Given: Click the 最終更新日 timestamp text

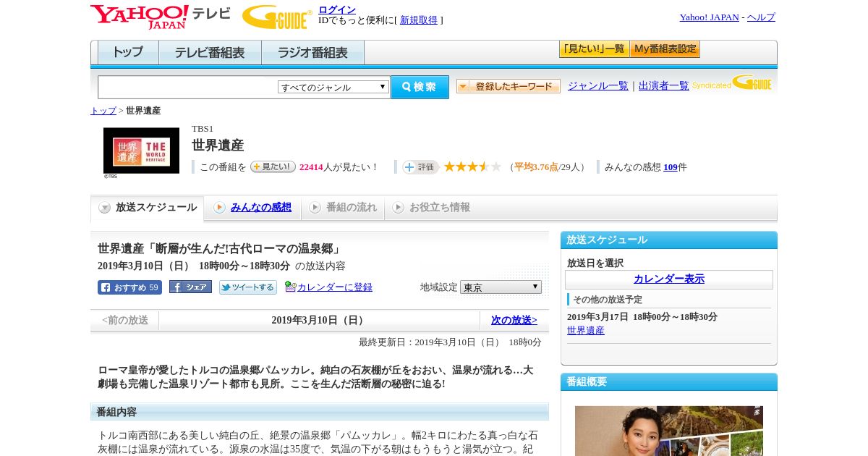Looking at the screenshot, I should (450, 342).
